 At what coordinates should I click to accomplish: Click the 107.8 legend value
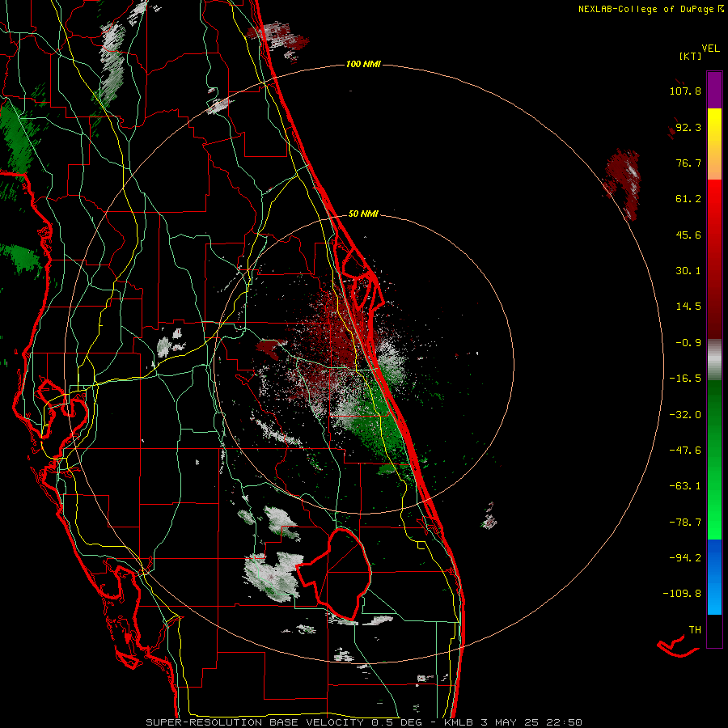(685, 91)
